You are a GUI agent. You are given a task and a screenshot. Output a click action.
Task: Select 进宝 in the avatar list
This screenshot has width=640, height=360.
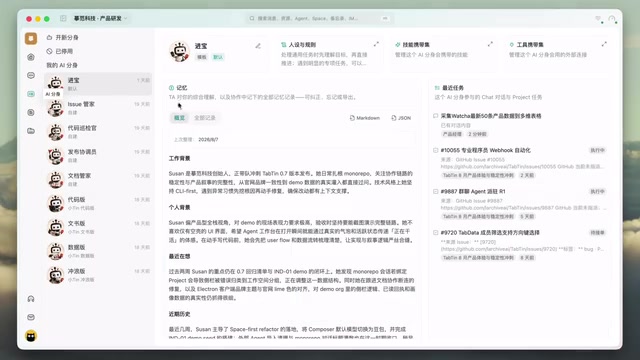[x=98, y=84]
